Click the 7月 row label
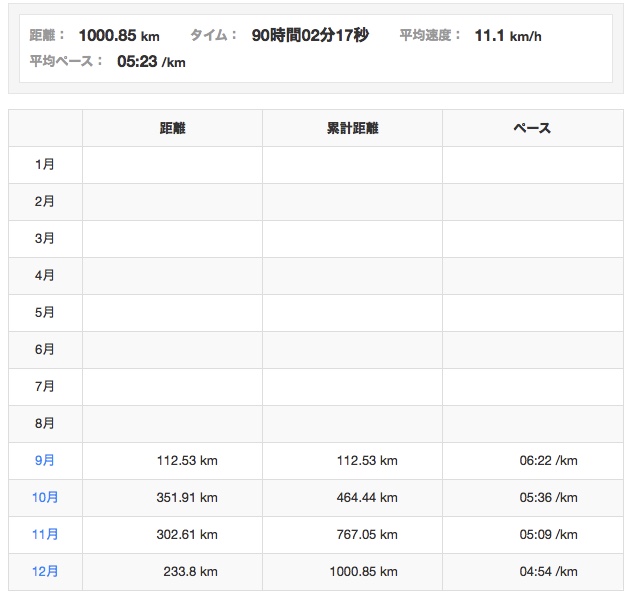632x600 pixels. [44, 386]
